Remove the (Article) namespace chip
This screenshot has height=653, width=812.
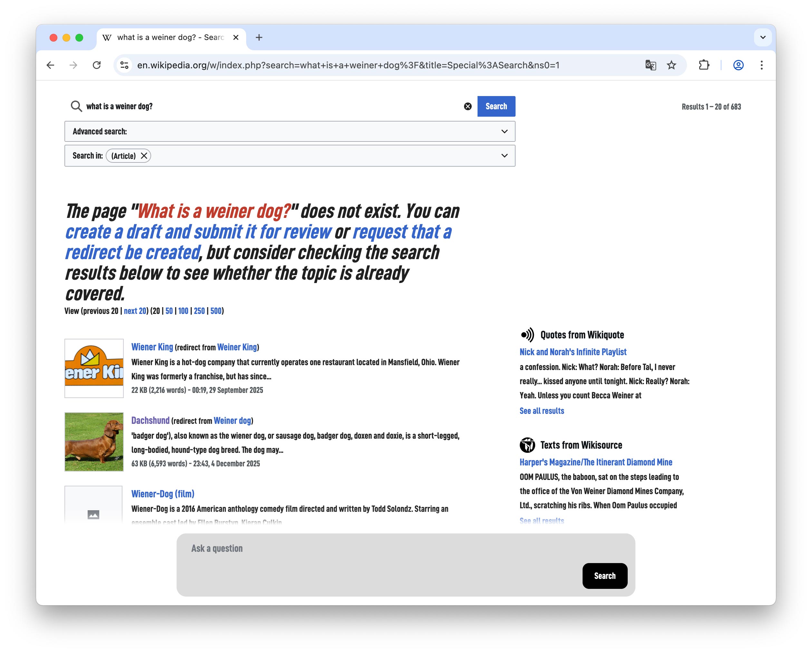click(x=144, y=156)
